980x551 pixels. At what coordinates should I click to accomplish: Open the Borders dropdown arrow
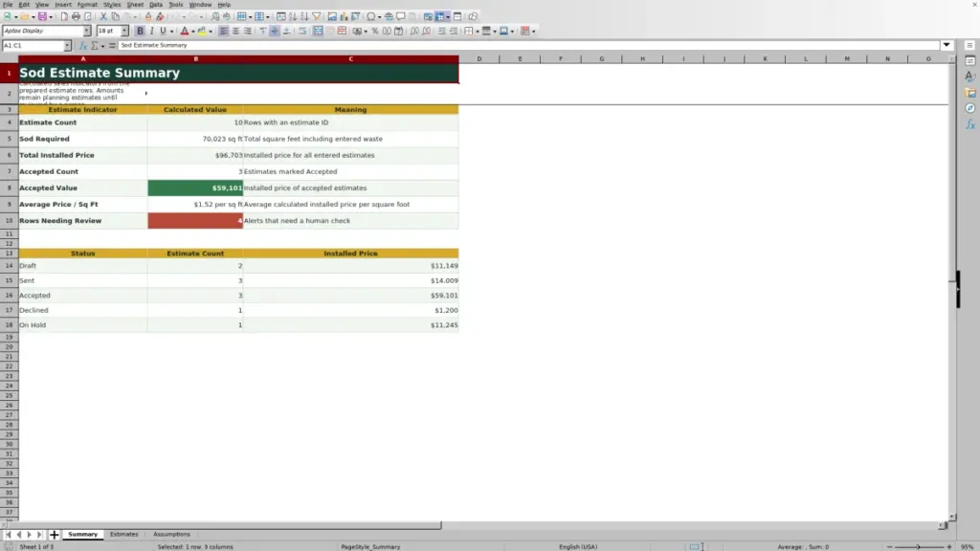pos(478,32)
